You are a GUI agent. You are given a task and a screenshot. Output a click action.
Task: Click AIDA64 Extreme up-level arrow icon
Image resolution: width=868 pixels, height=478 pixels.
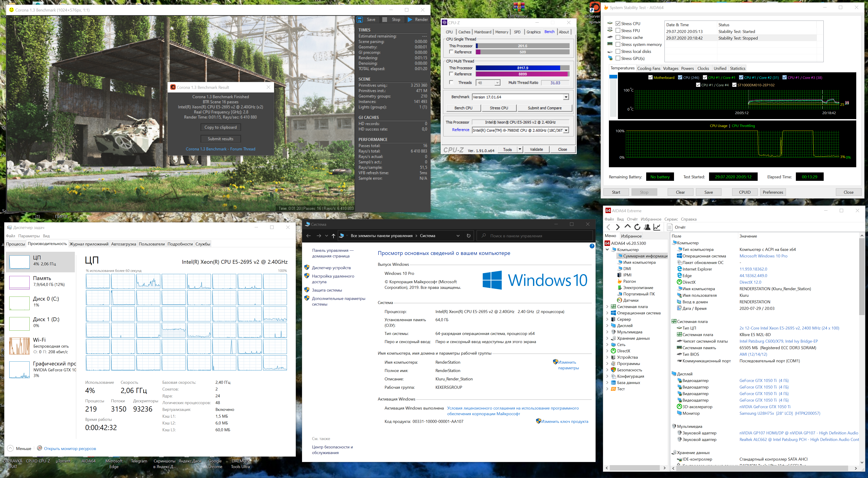(627, 227)
